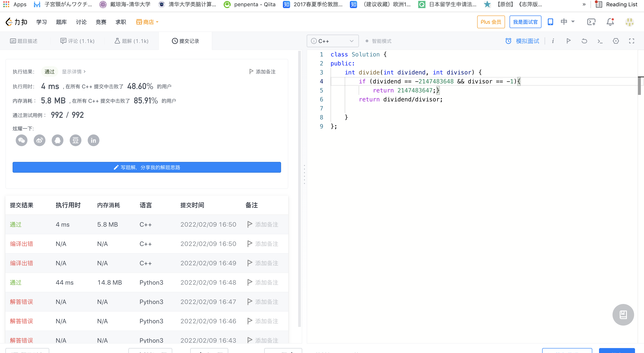This screenshot has height=353, width=644.
Task: Toggle 智能模式 smart mode
Action: click(x=378, y=41)
